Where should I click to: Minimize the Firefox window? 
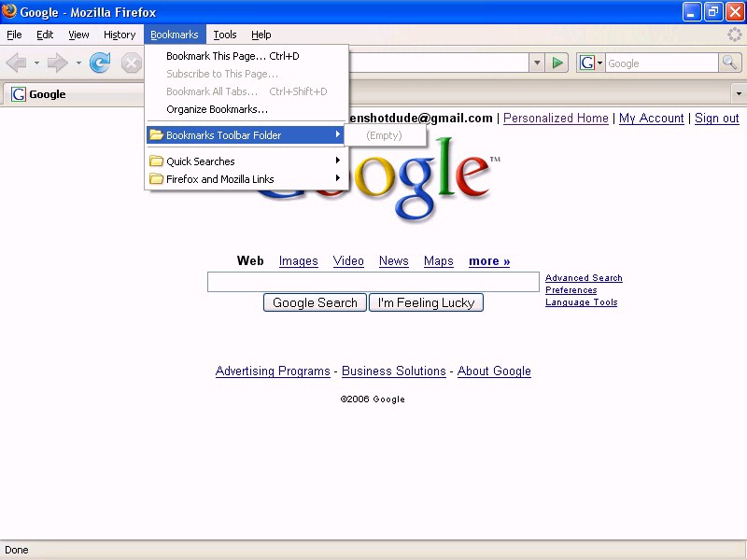(691, 12)
